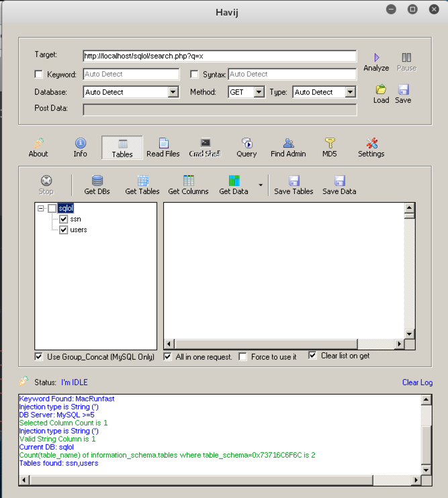448x498 pixels.
Task: Click the Stop toolbar icon
Action: pos(46,181)
